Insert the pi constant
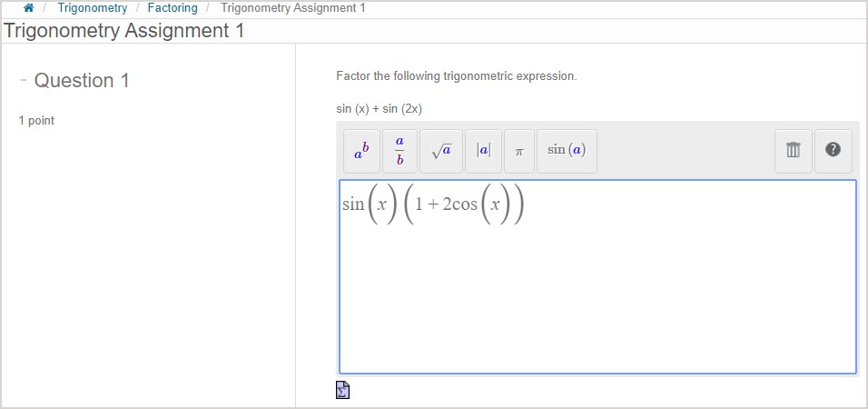 coord(519,151)
